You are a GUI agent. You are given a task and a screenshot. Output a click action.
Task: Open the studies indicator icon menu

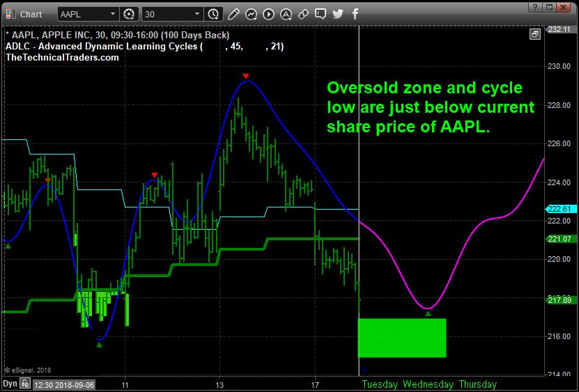251,15
